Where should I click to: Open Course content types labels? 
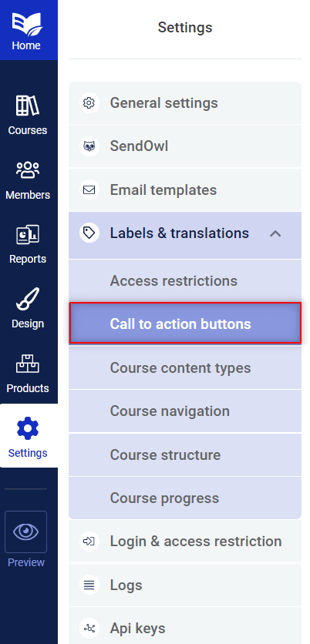tap(185, 367)
